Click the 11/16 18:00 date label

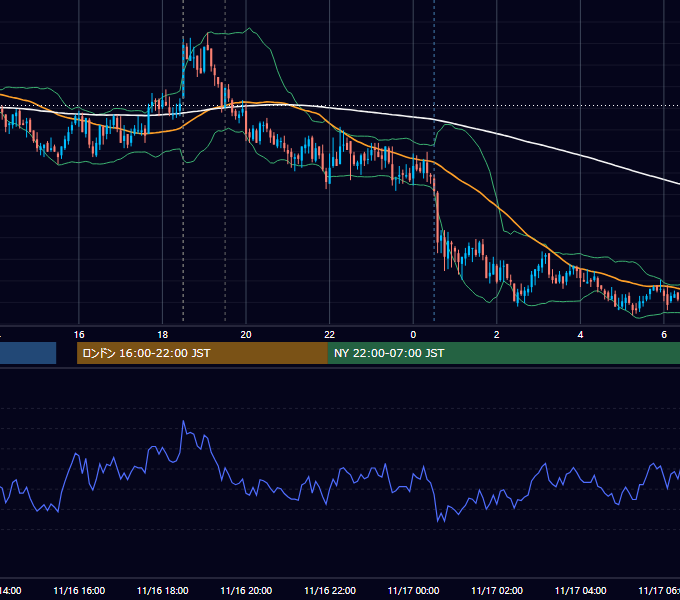click(163, 590)
